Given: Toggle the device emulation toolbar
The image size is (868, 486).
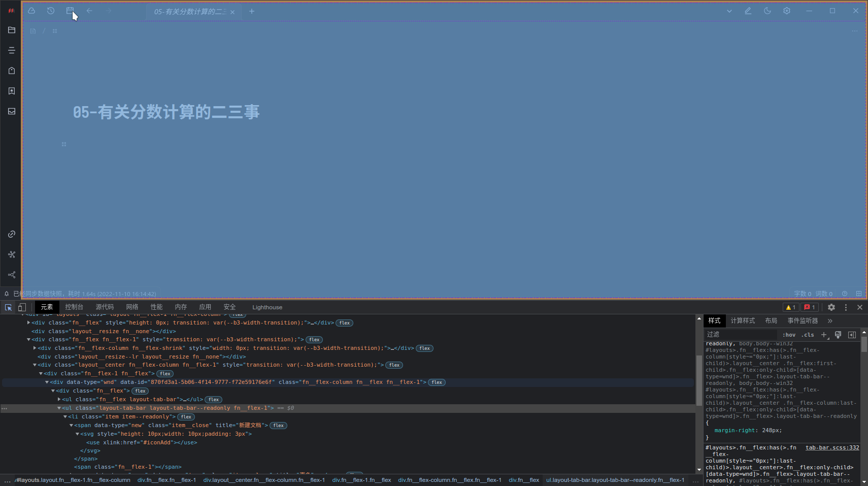Looking at the screenshot, I should coord(22,307).
